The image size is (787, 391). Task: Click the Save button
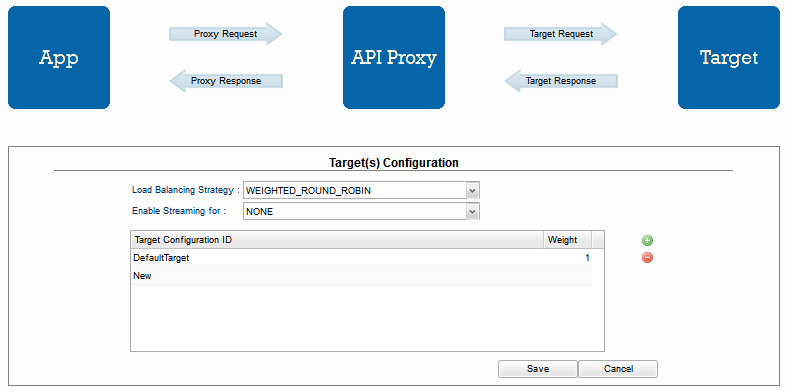coord(538,369)
